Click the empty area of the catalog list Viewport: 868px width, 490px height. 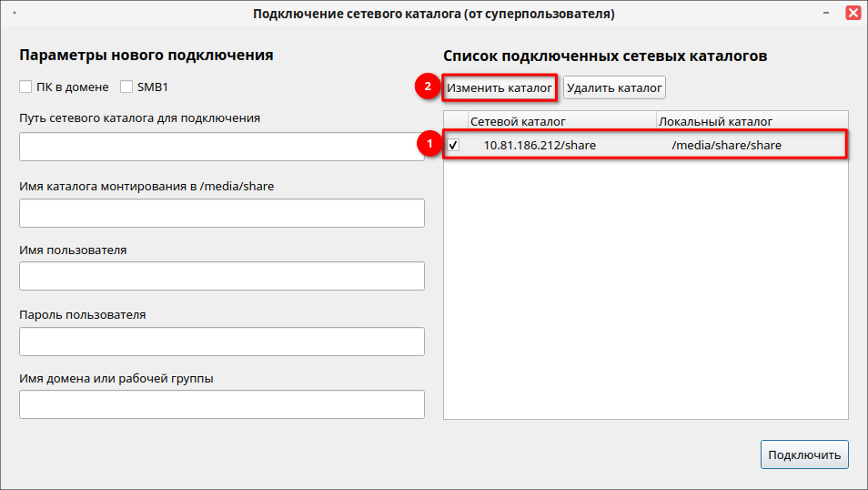point(645,291)
